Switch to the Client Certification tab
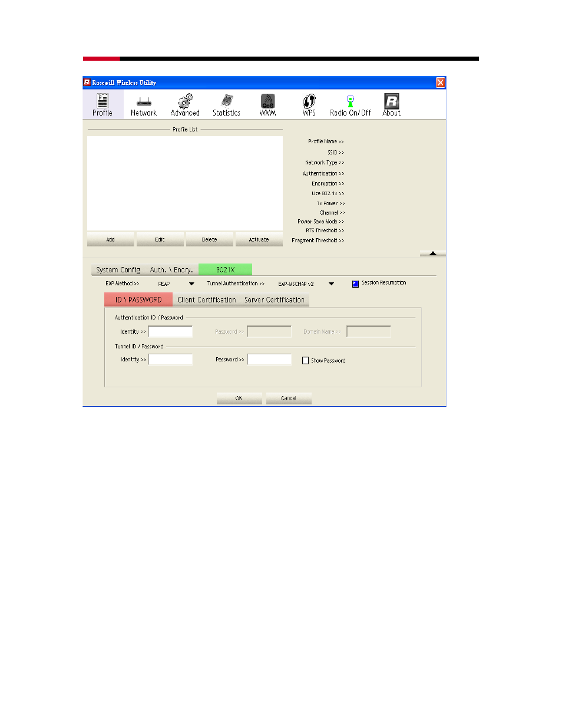The image size is (562, 728). pos(207,300)
